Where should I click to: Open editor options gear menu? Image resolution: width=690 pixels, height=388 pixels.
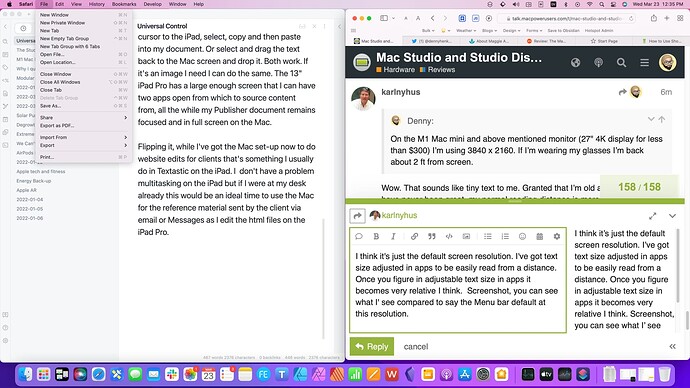(557, 236)
